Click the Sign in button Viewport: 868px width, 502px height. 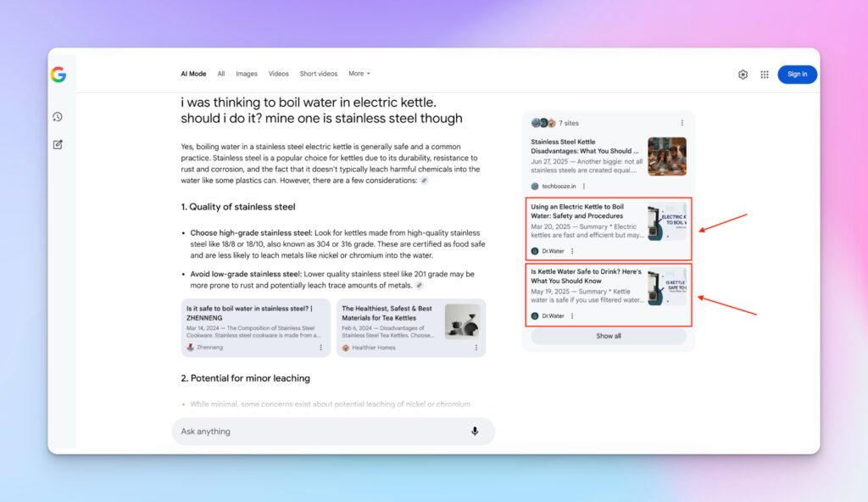797,75
